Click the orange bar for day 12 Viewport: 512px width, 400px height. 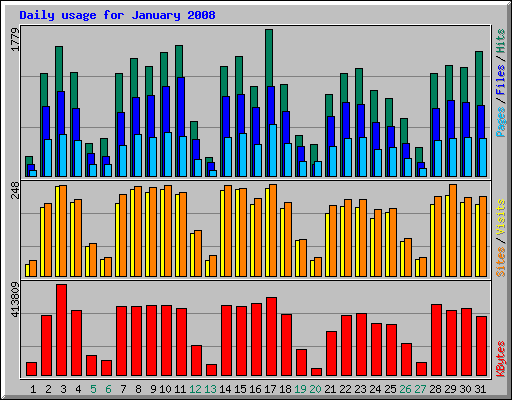198,253
